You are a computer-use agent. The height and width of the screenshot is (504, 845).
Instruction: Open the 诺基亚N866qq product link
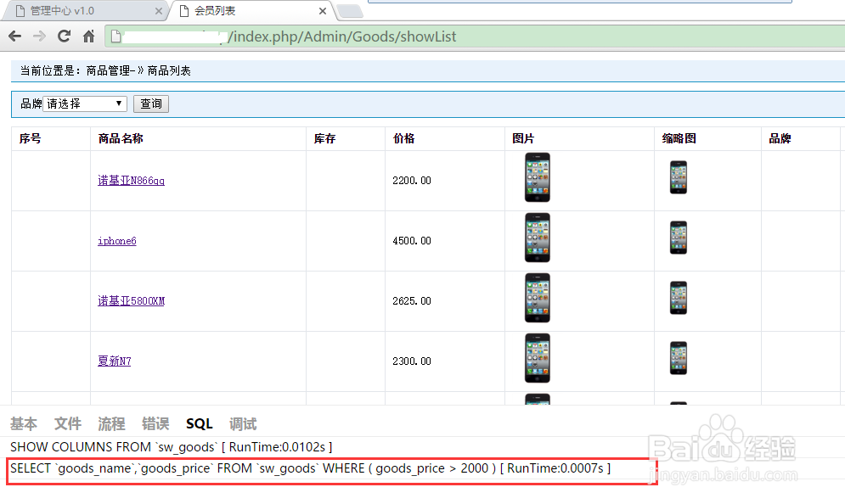coord(131,181)
